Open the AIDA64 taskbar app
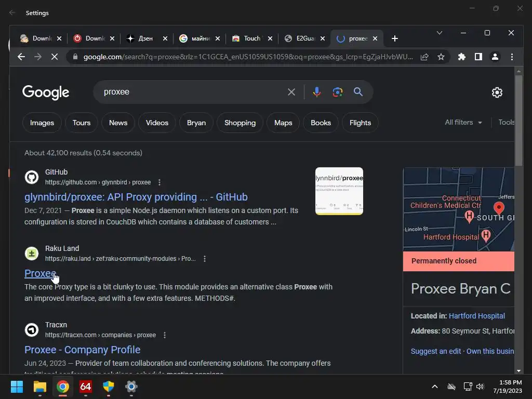Image resolution: width=532 pixels, height=399 pixels. (86, 387)
